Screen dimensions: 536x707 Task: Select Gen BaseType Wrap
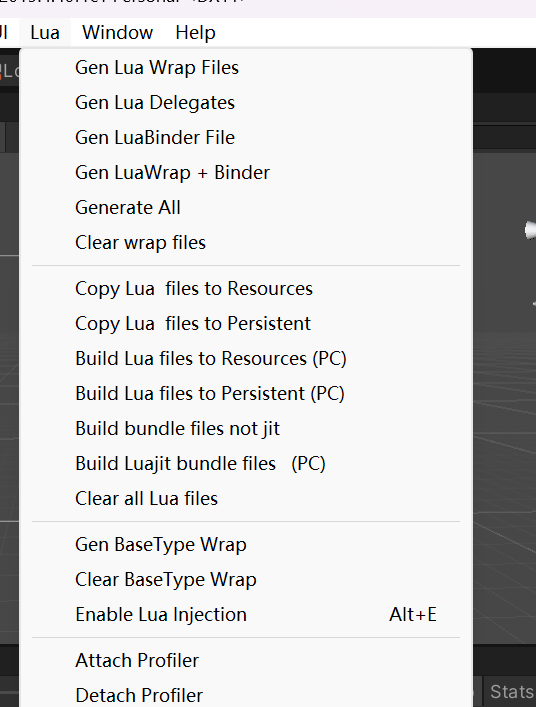(246, 545)
